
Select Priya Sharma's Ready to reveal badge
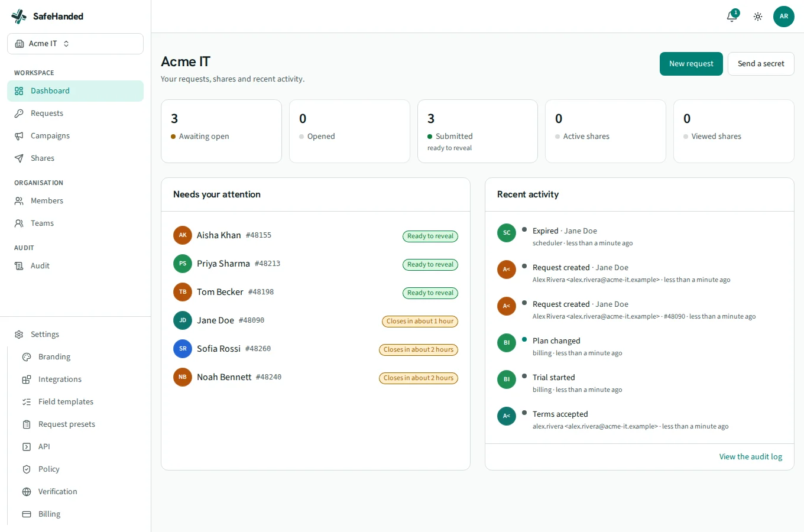[430, 265]
